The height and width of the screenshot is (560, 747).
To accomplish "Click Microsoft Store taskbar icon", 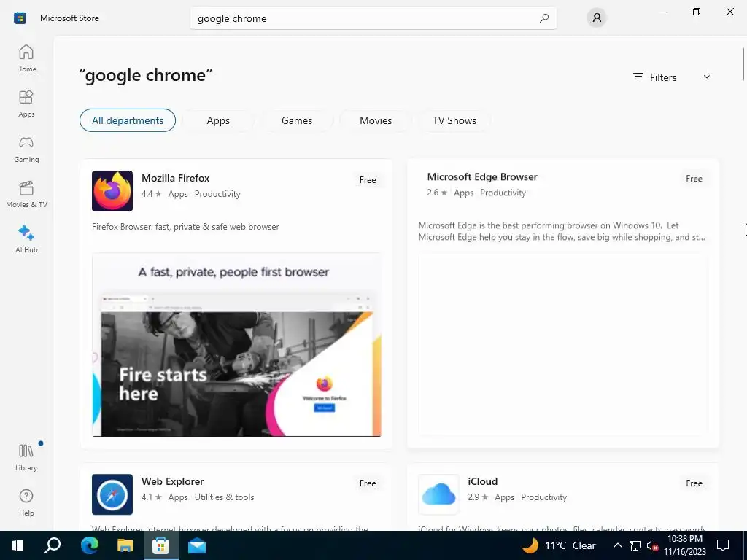I will [x=160, y=545].
